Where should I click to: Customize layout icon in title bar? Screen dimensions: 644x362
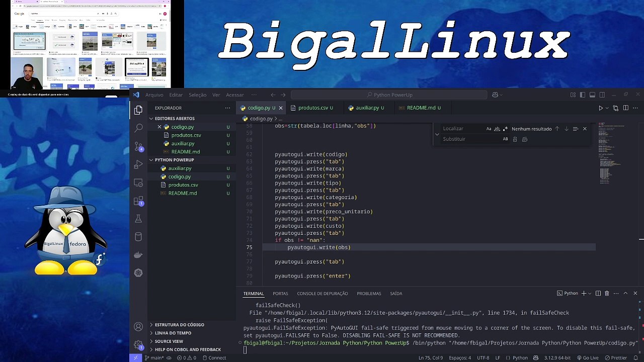(573, 95)
